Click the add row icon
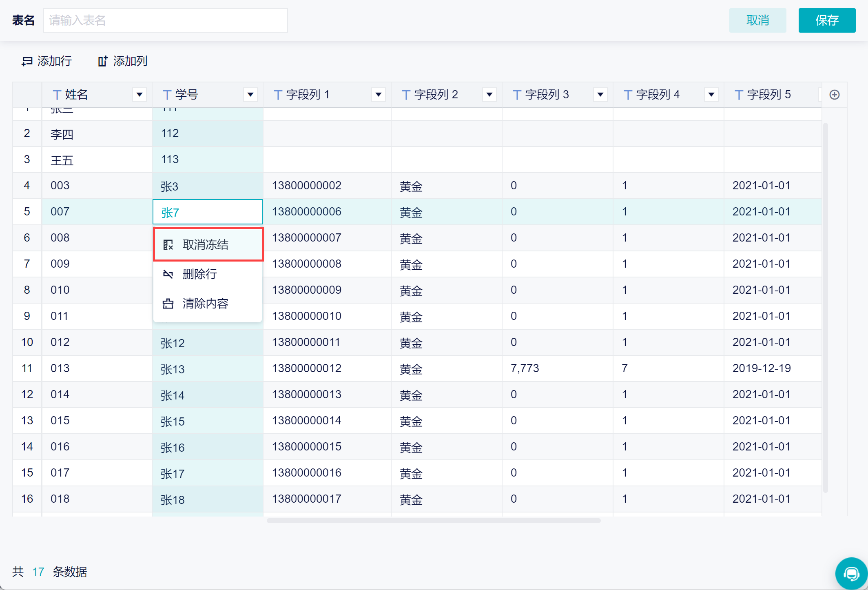 (x=27, y=61)
